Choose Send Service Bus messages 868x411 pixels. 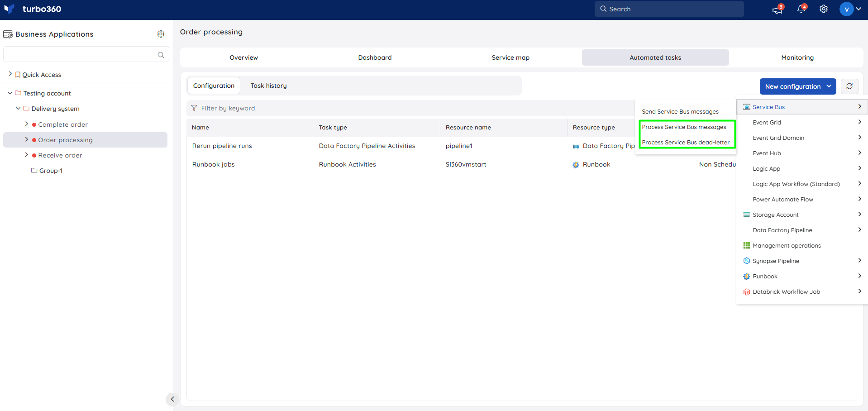680,111
